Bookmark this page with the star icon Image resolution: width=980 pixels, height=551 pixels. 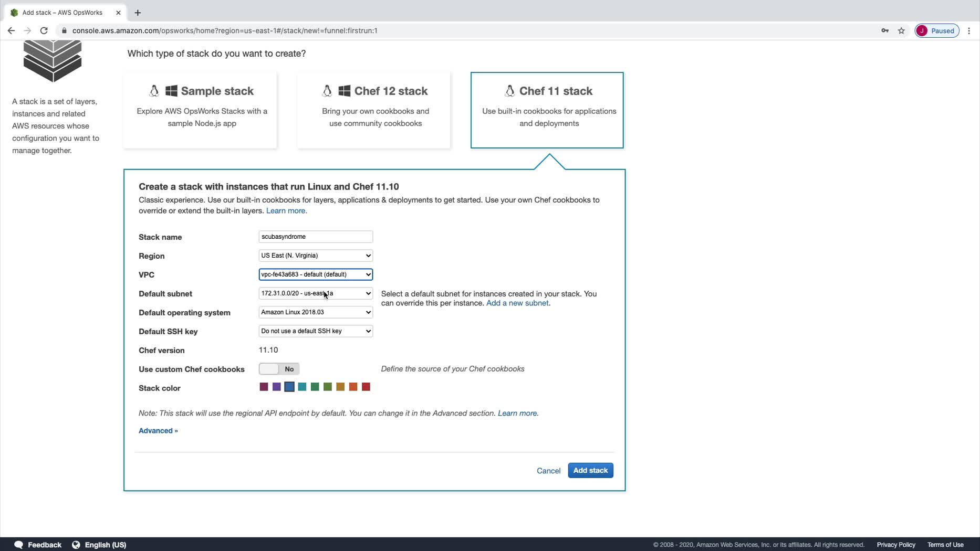click(902, 30)
